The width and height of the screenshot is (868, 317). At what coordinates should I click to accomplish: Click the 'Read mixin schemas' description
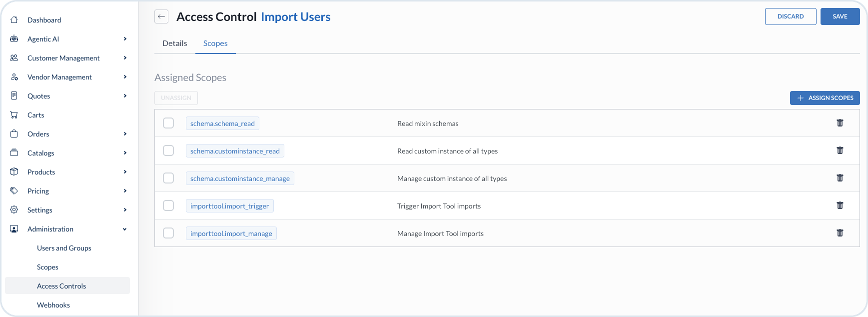[428, 123]
